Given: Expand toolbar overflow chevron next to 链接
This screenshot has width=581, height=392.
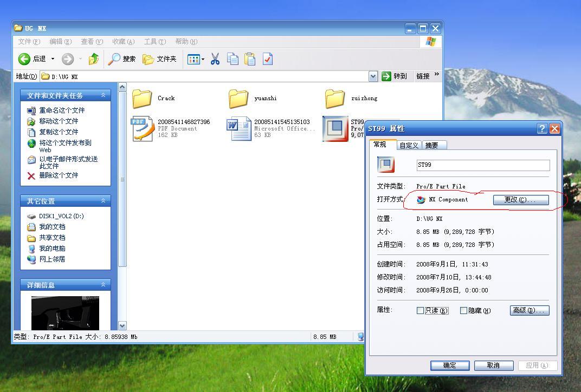Looking at the screenshot, I should [x=437, y=74].
